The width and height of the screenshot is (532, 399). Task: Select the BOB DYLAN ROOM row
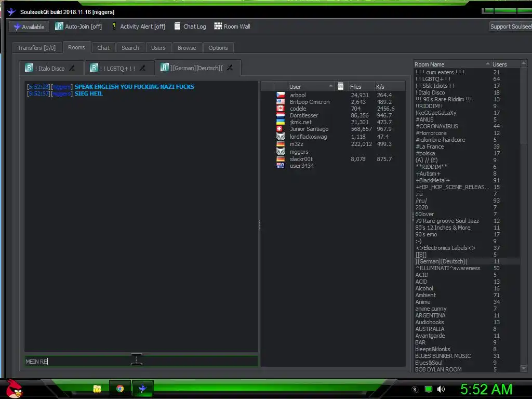467,369
